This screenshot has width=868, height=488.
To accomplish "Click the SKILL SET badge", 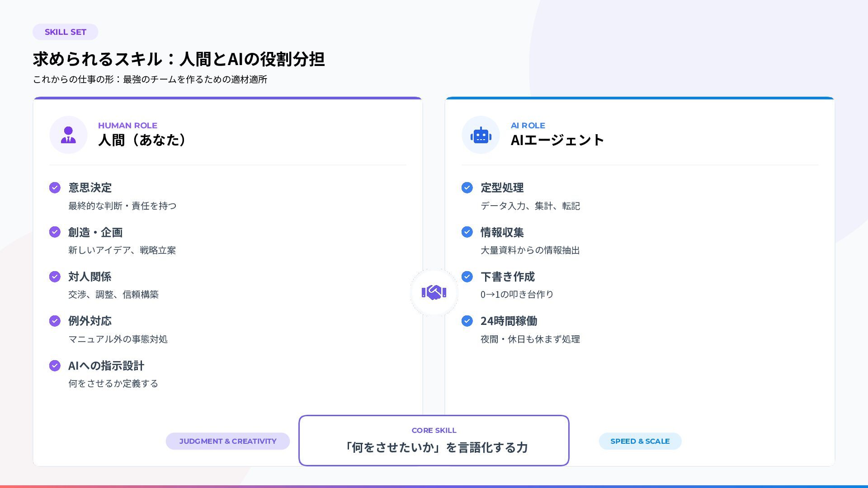I will (65, 32).
